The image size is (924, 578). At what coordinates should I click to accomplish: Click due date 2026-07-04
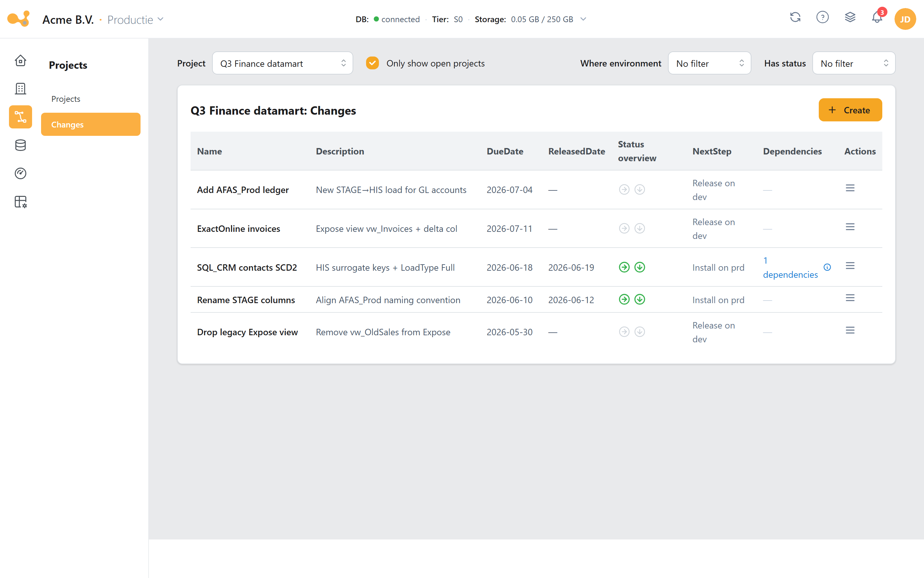pyautogui.click(x=509, y=190)
